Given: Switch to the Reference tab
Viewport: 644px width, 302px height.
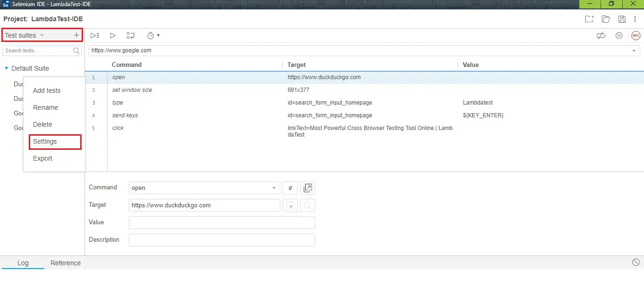Looking at the screenshot, I should pyautogui.click(x=65, y=263).
